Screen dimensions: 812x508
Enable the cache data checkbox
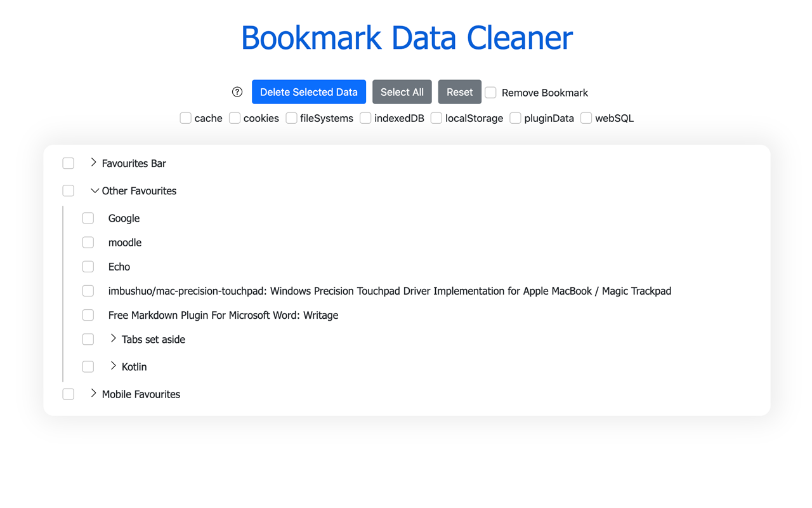(x=185, y=117)
